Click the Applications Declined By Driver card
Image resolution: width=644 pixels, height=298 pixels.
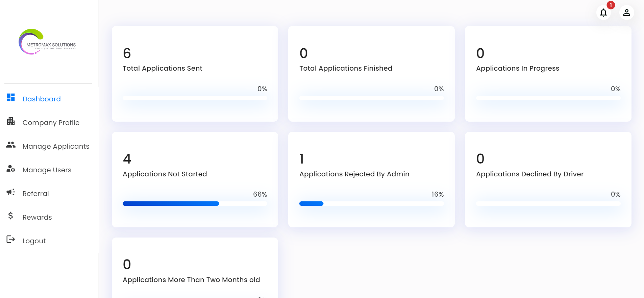[548, 179]
